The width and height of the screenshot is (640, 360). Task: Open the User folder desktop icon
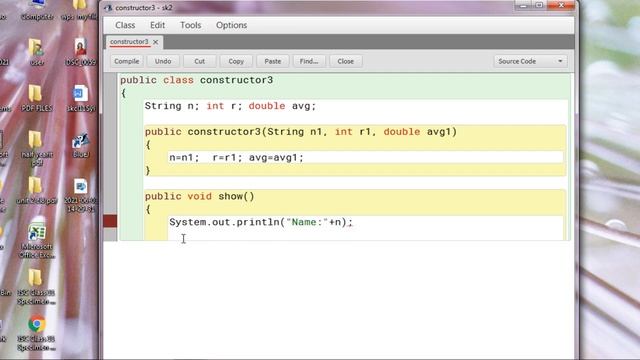click(x=37, y=52)
